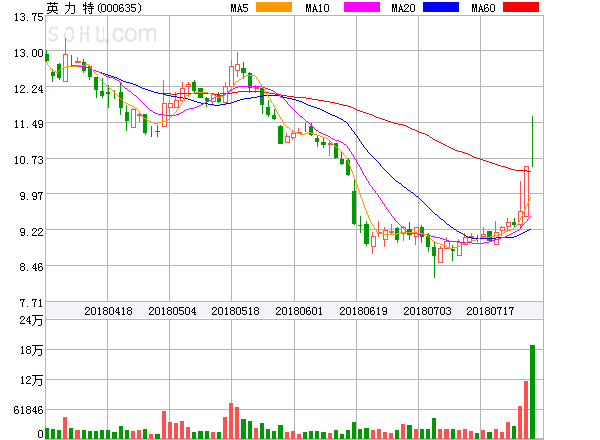Click the 20180518 date label

235,311
